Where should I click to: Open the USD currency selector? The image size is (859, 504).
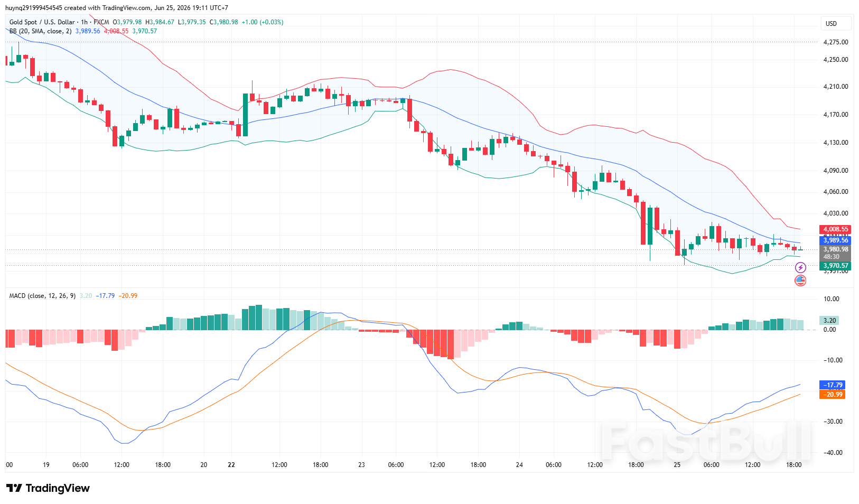pos(836,23)
